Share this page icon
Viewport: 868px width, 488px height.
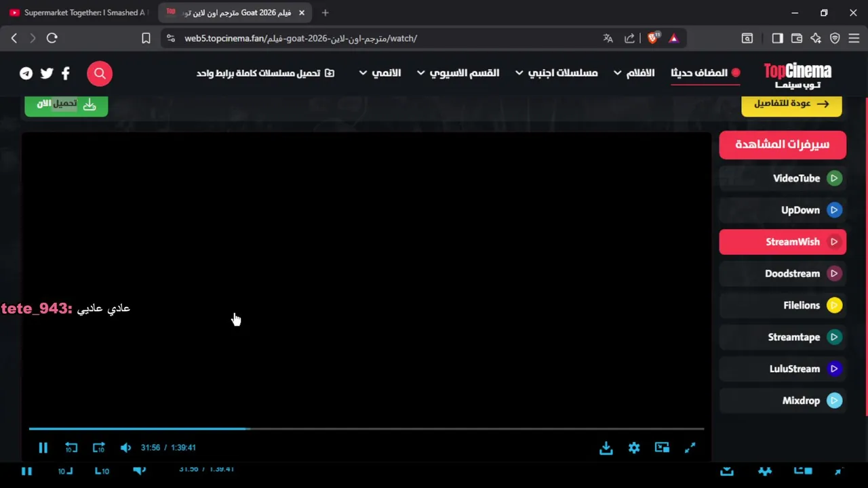click(x=630, y=39)
